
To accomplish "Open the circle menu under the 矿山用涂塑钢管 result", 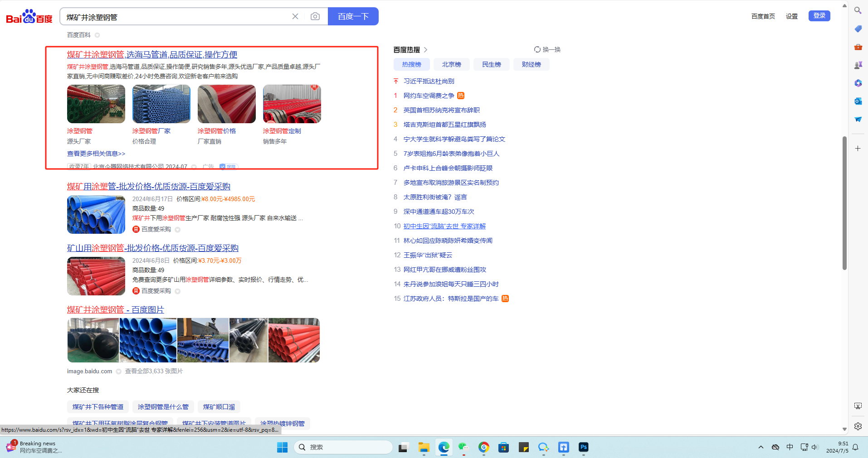I will [177, 291].
